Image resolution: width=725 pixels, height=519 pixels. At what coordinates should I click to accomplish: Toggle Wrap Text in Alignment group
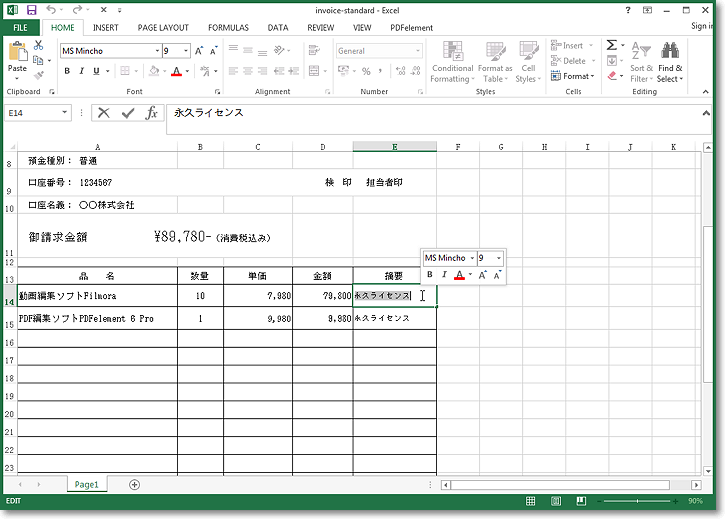(314, 50)
